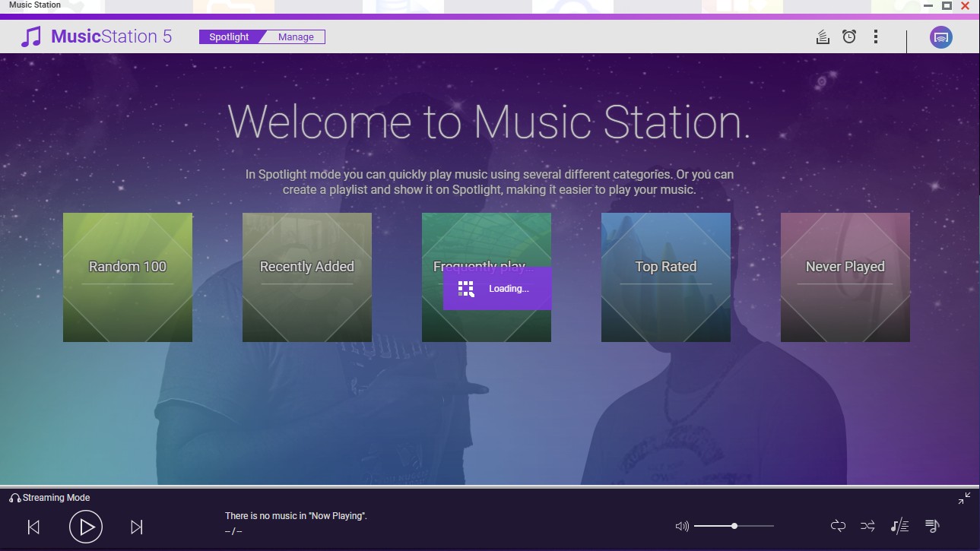This screenshot has width=980, height=551.
Task: Skip to the previous track
Action: pos(33,527)
